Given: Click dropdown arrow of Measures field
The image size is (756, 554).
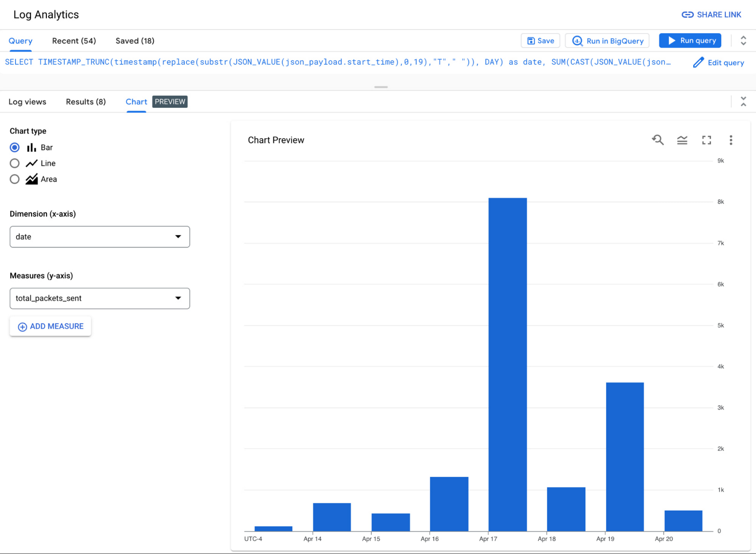Looking at the screenshot, I should coord(178,298).
